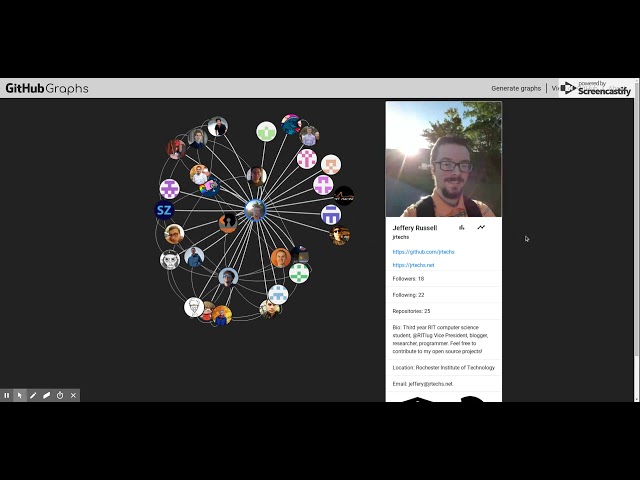Select the light blue identicon node

click(x=278, y=295)
